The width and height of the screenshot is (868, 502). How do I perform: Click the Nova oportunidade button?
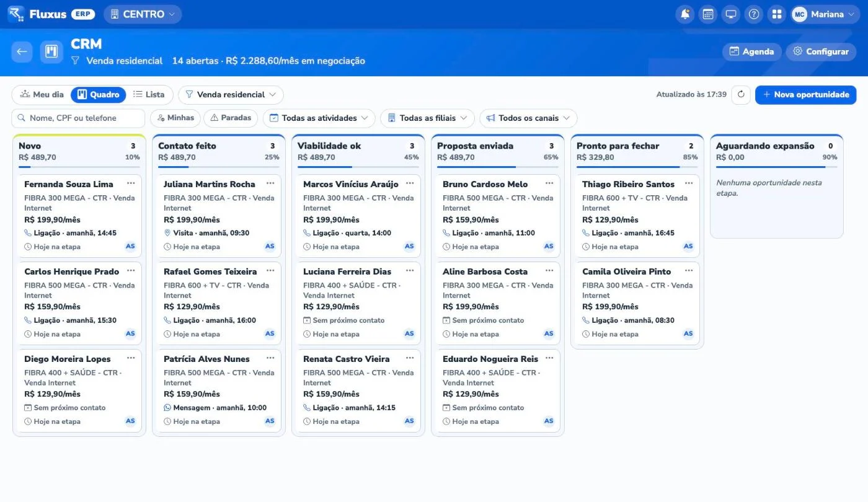[x=805, y=95]
